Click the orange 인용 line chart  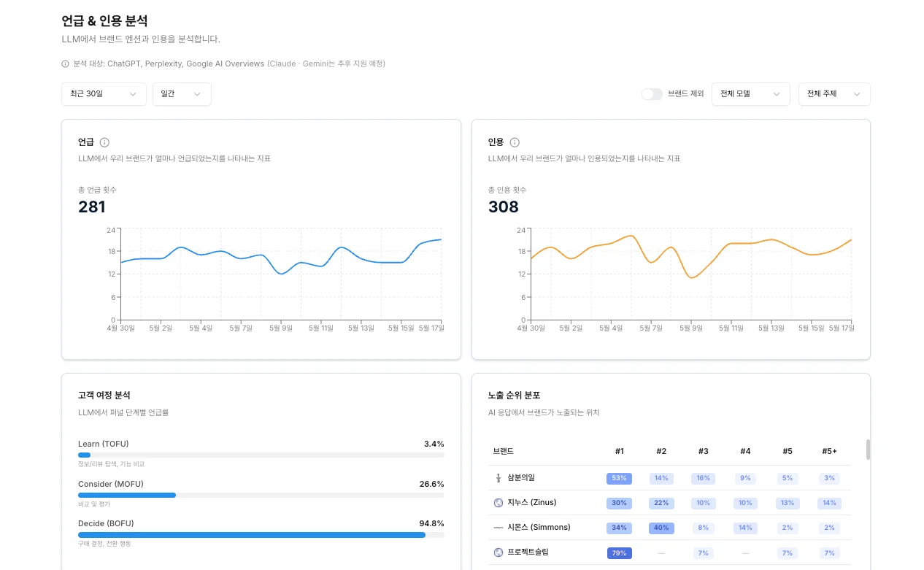(691, 255)
